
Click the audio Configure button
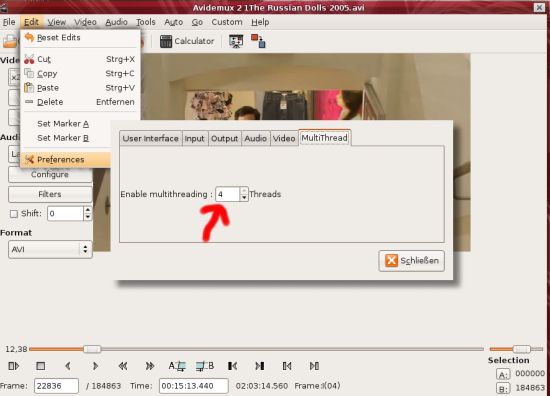50,174
